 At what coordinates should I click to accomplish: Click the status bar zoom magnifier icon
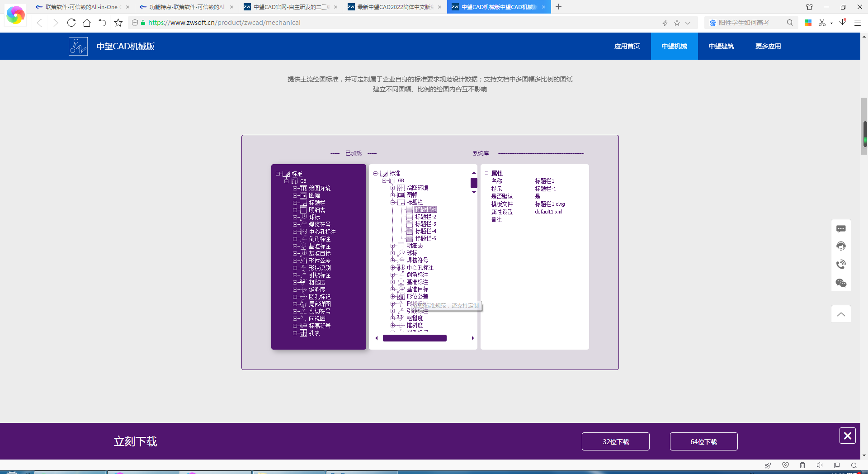coord(854,465)
